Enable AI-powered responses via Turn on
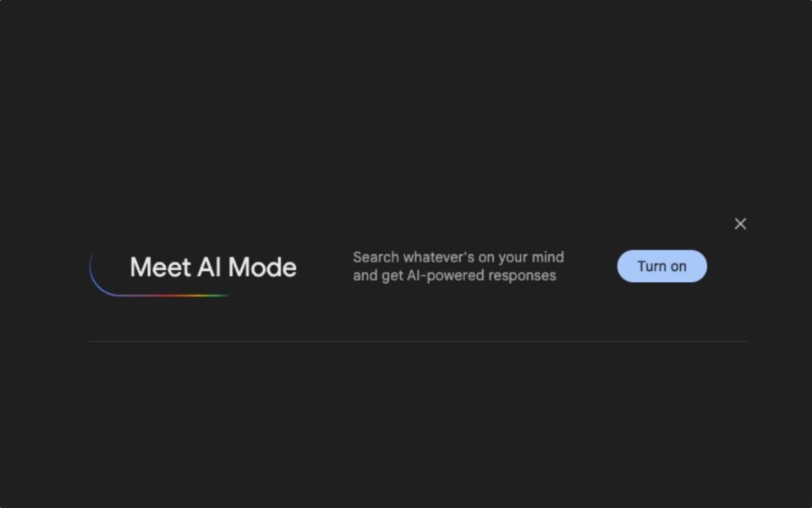This screenshot has height=508, width=812. click(661, 266)
